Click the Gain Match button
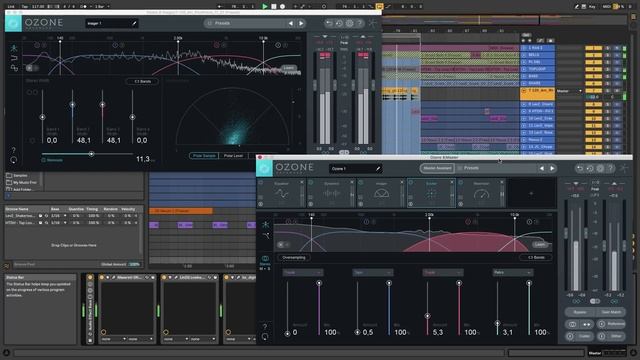This screenshot has width=640, height=360. [x=611, y=312]
